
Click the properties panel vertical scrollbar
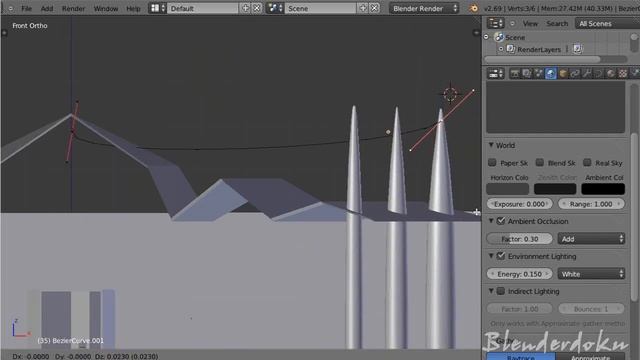click(x=634, y=216)
